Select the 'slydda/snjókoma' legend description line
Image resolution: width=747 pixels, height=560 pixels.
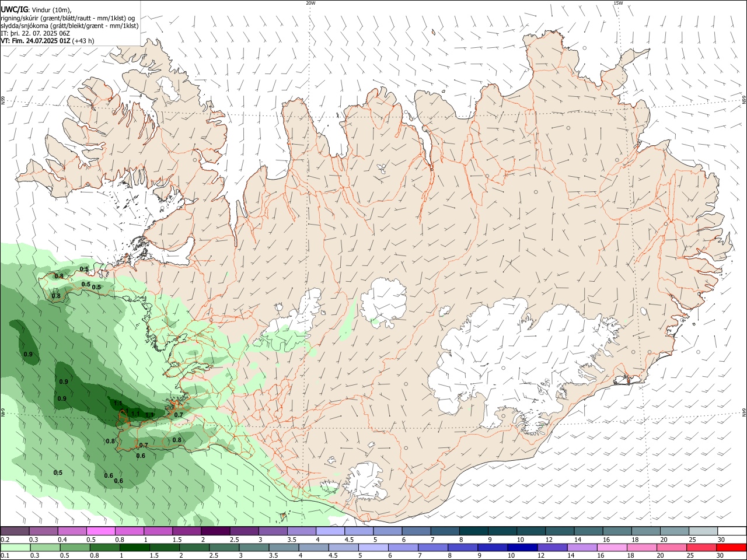tap(69, 26)
